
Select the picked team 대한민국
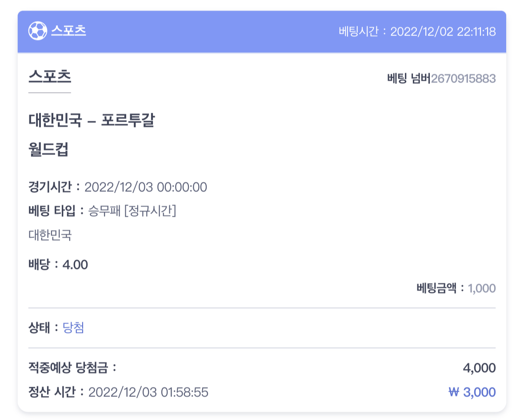[x=50, y=235]
